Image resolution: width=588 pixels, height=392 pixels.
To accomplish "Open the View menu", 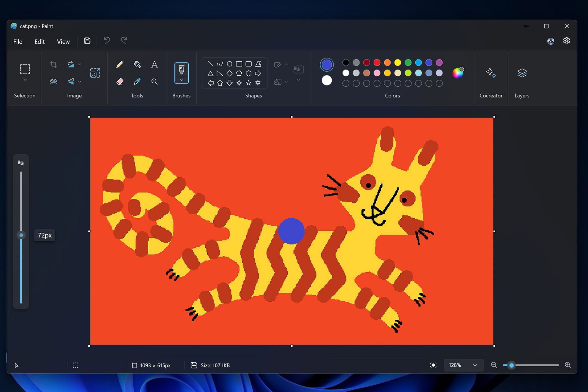I will (63, 42).
